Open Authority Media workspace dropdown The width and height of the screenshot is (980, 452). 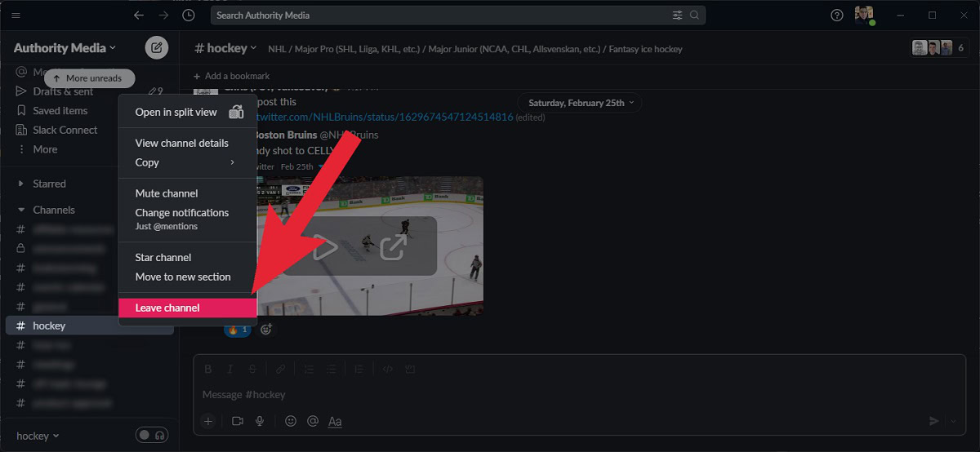pos(65,48)
